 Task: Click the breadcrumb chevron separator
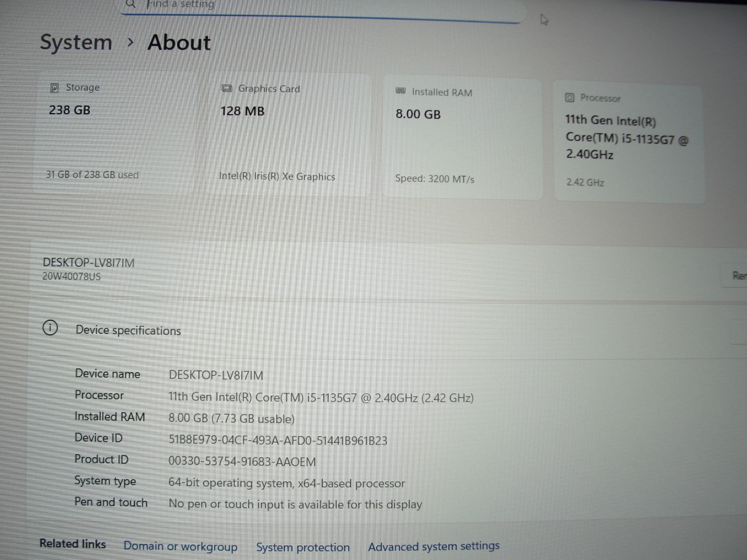tap(131, 42)
